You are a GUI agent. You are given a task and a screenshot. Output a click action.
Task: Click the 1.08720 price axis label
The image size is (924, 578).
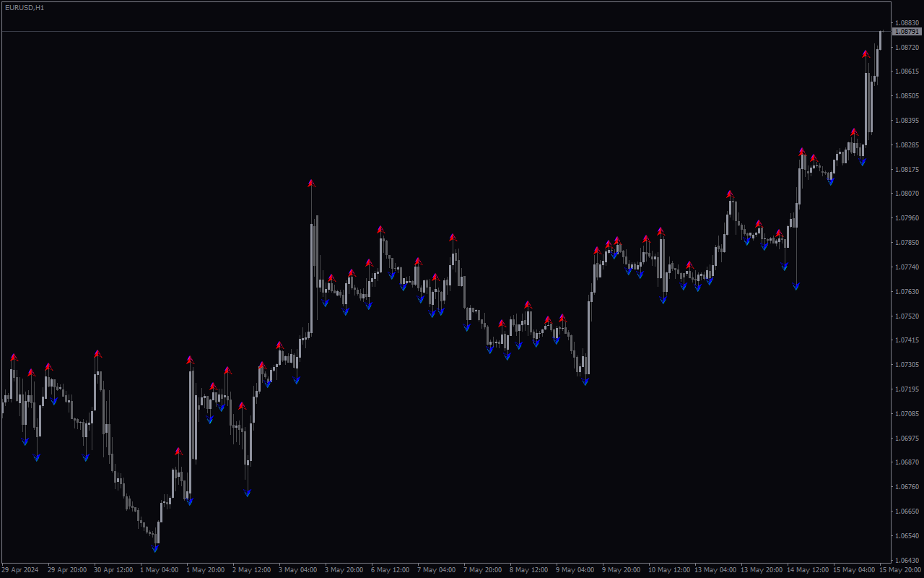pyautogui.click(x=907, y=47)
